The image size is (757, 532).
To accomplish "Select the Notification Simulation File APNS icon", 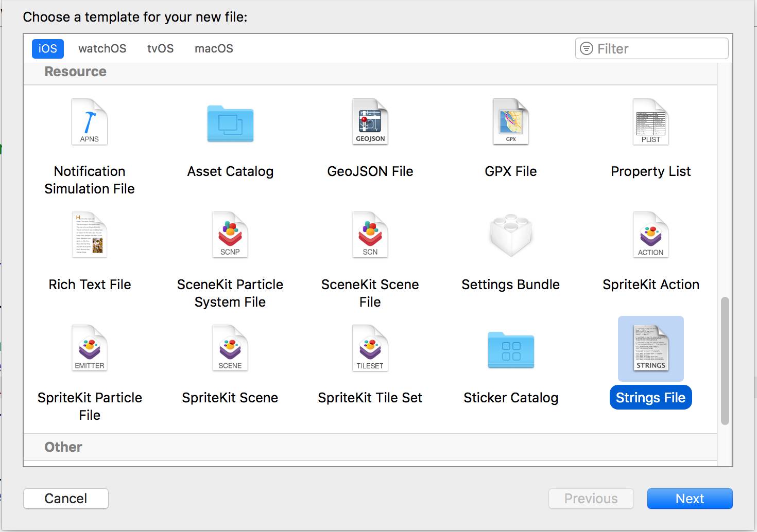I will pos(90,122).
